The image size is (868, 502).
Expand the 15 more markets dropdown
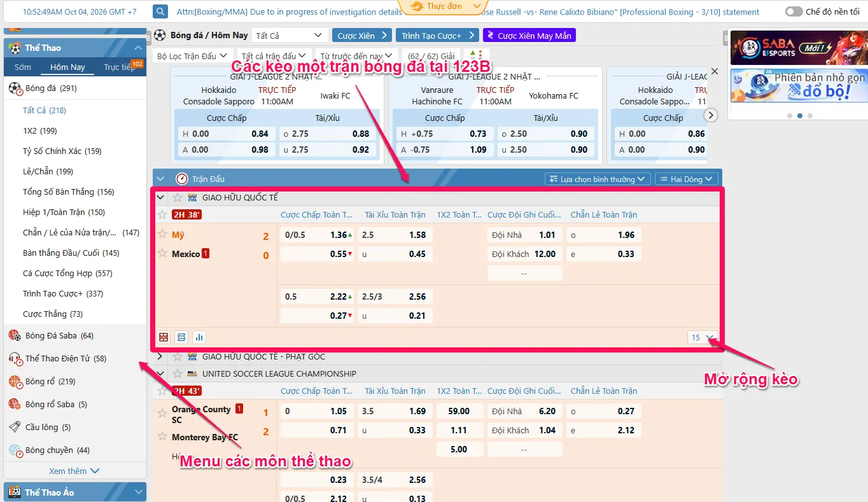(x=703, y=337)
